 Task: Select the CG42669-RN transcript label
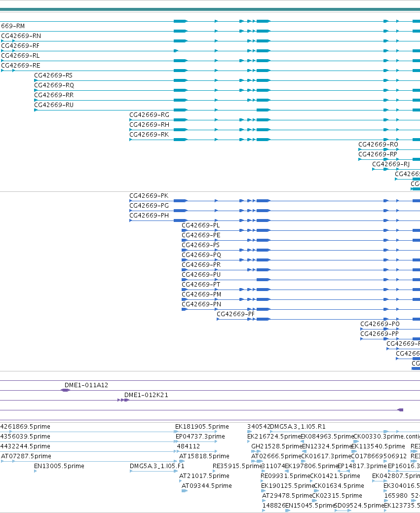point(21,36)
